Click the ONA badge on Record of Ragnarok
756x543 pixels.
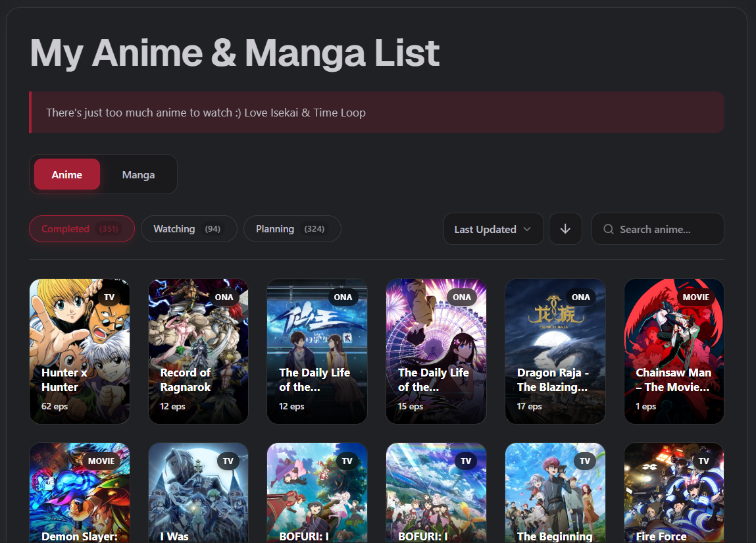click(224, 297)
